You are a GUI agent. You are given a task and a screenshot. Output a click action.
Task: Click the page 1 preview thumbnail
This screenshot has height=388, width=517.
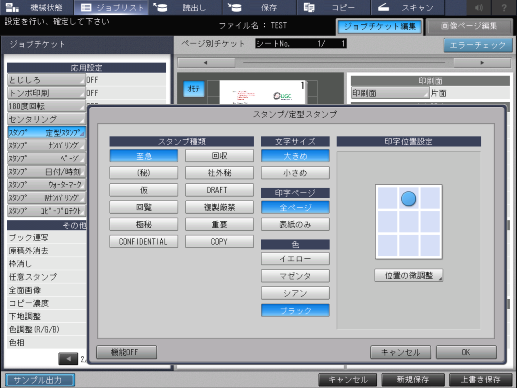[x=262, y=93]
